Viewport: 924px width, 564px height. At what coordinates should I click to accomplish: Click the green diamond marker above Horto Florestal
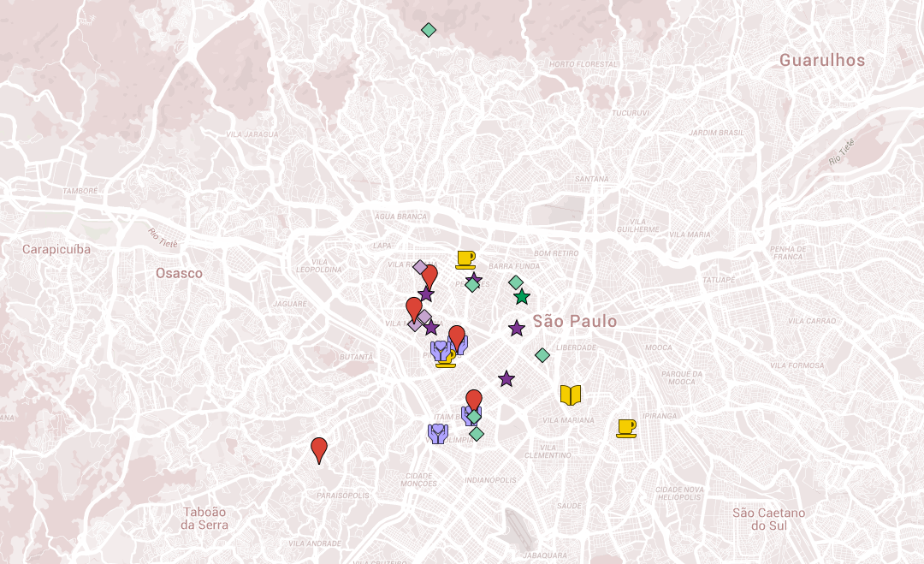click(x=429, y=29)
